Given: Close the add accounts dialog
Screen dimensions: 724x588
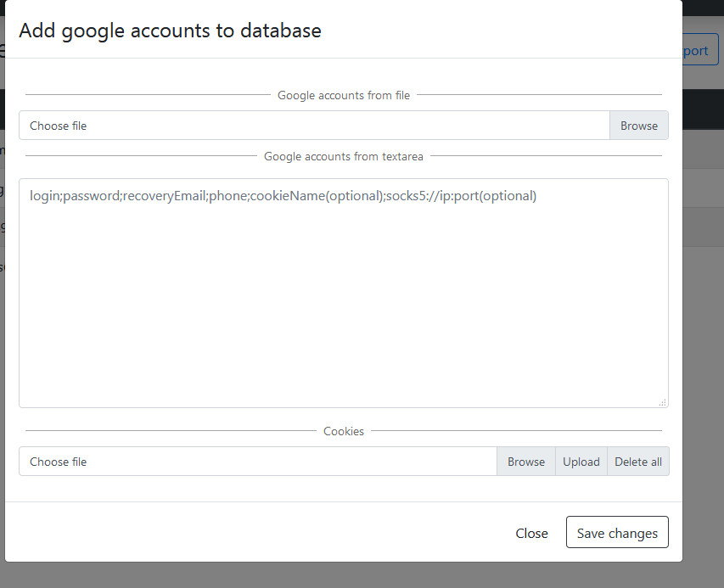Looking at the screenshot, I should pos(531,533).
